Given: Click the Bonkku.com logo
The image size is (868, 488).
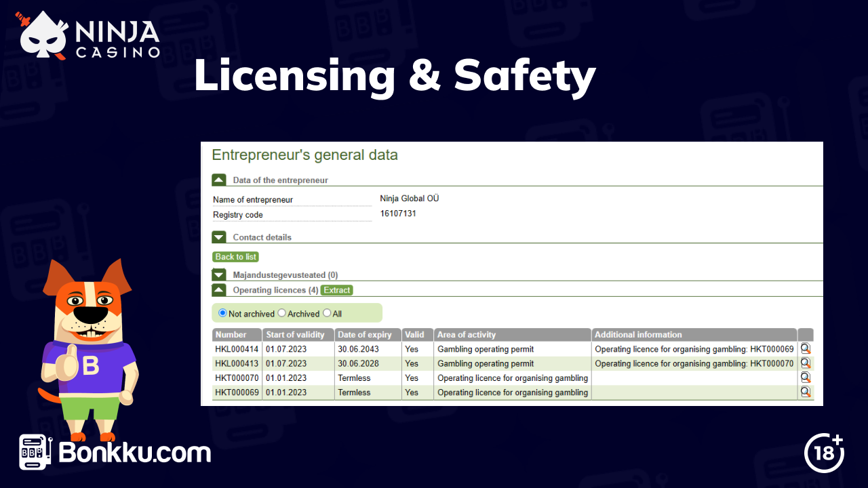Looking at the screenshot, I should coord(115,453).
